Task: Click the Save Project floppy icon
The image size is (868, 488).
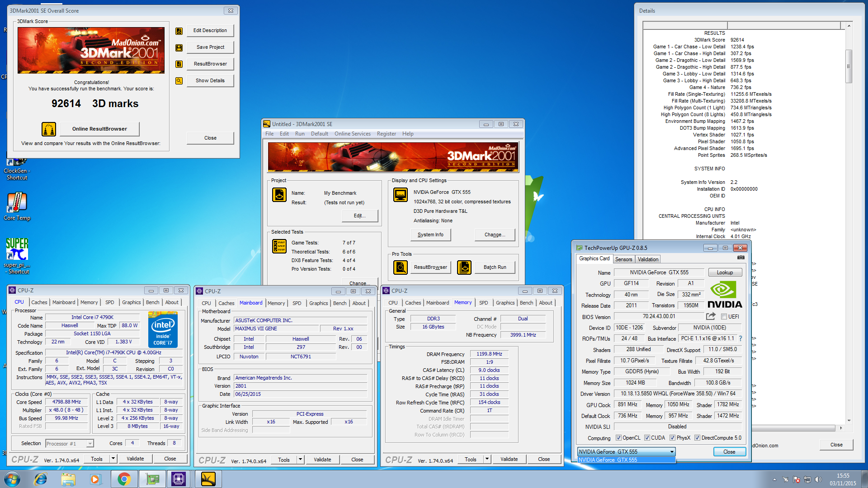Action: click(x=179, y=47)
